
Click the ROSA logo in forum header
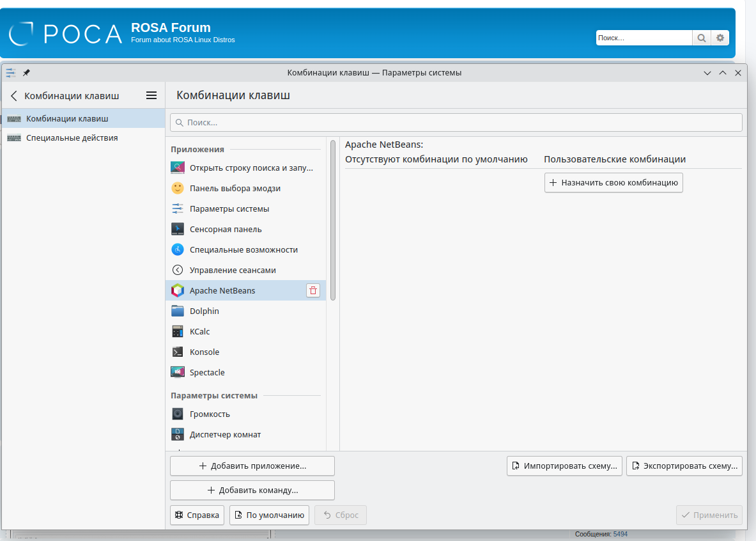[x=66, y=34]
